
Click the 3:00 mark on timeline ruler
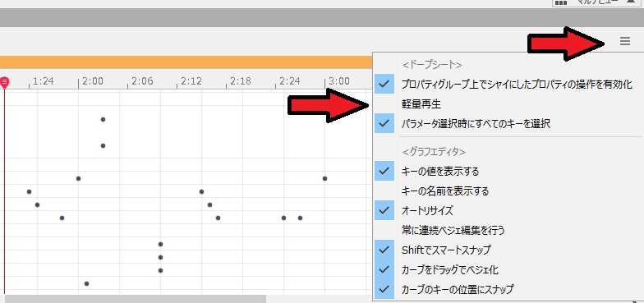[x=339, y=80]
